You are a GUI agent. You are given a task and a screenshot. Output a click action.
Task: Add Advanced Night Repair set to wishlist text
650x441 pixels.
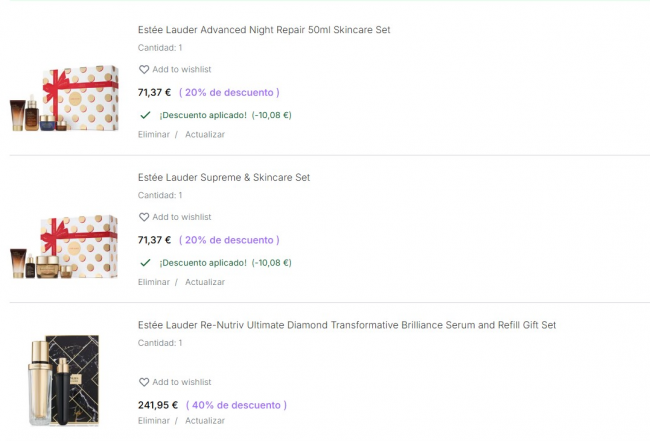[181, 70]
